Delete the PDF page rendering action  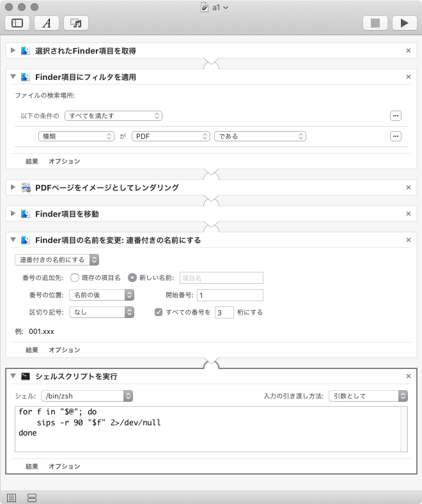409,187
